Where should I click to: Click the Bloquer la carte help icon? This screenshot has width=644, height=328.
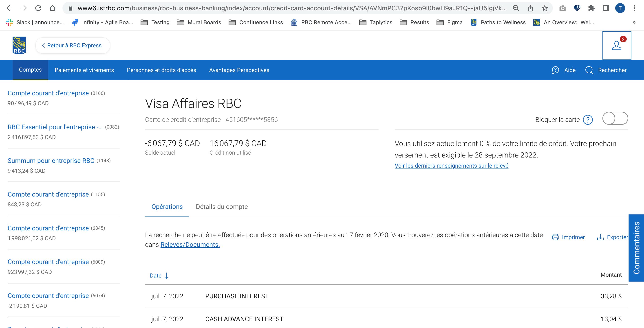click(588, 120)
